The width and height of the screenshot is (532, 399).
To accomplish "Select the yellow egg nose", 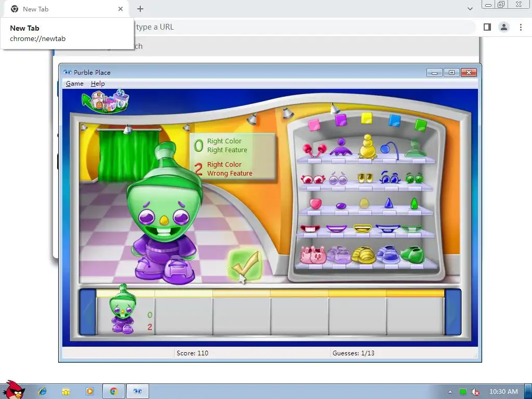I will (x=364, y=203).
